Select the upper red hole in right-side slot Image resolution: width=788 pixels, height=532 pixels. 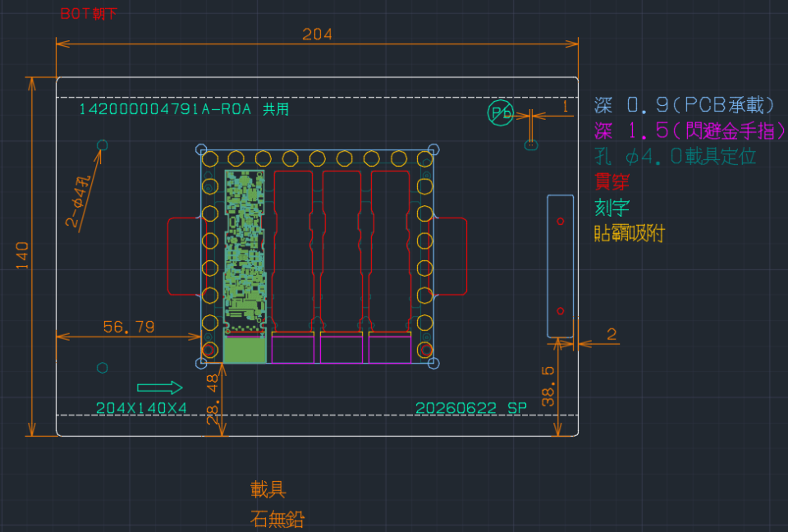click(561, 221)
